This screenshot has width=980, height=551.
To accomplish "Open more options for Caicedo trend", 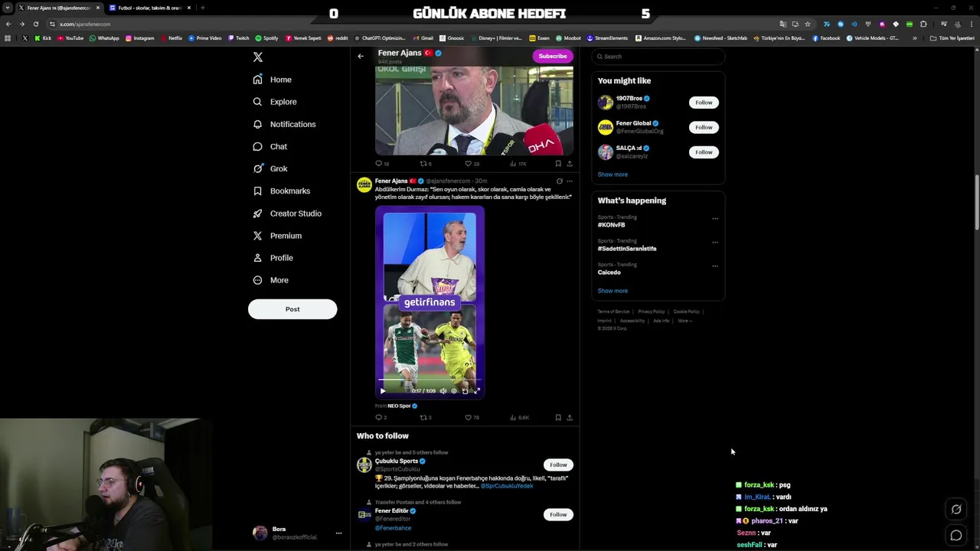I will click(715, 266).
